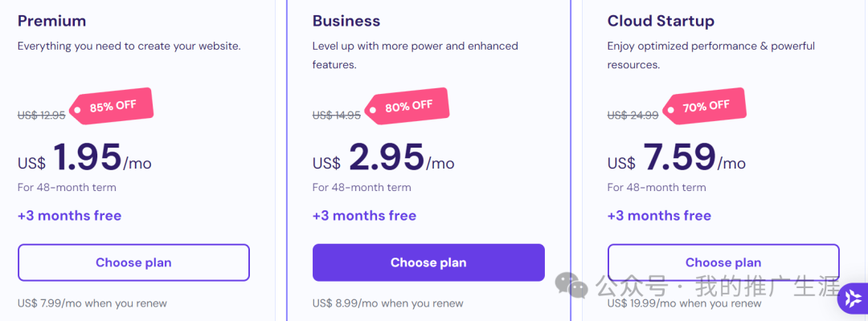This screenshot has width=868, height=321.
Task: Click the WeChat logo in the watermark
Action: pyautogui.click(x=572, y=285)
